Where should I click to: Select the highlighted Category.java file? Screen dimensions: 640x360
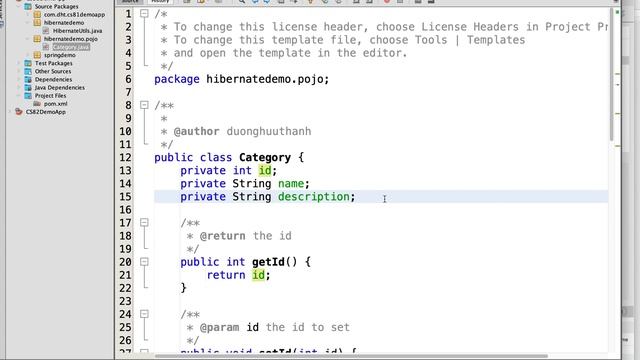point(71,47)
